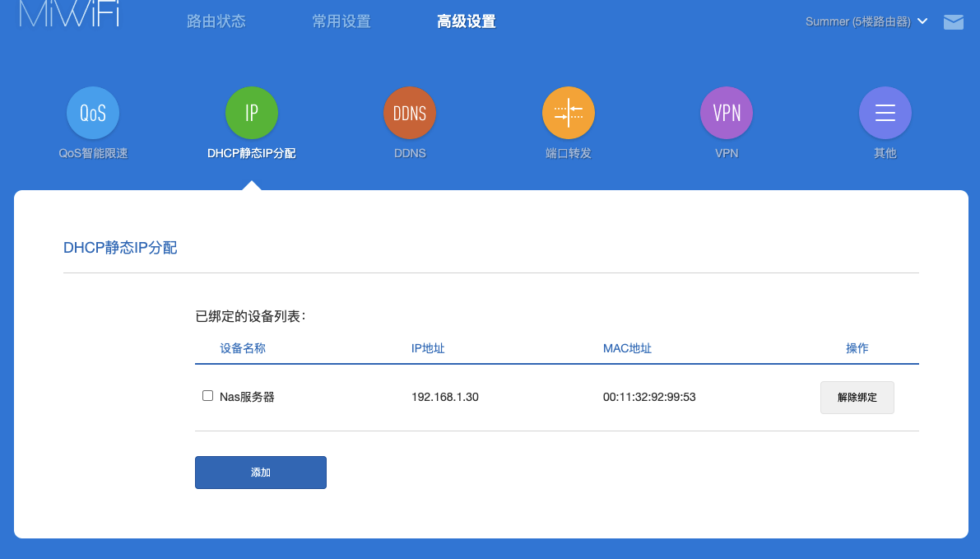Screen dimensions: 980x559
Task: Click the 设备名称 column header
Action: click(243, 348)
